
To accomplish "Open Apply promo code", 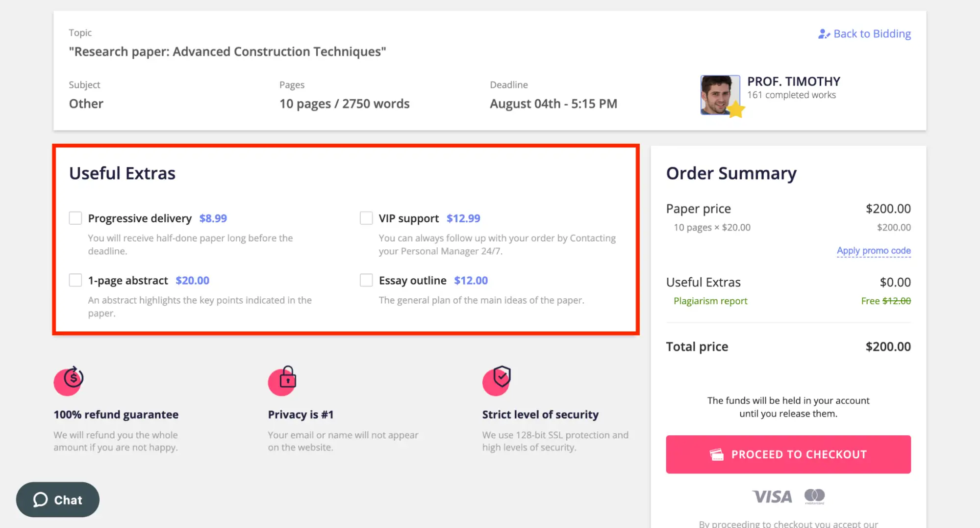I will (x=873, y=250).
